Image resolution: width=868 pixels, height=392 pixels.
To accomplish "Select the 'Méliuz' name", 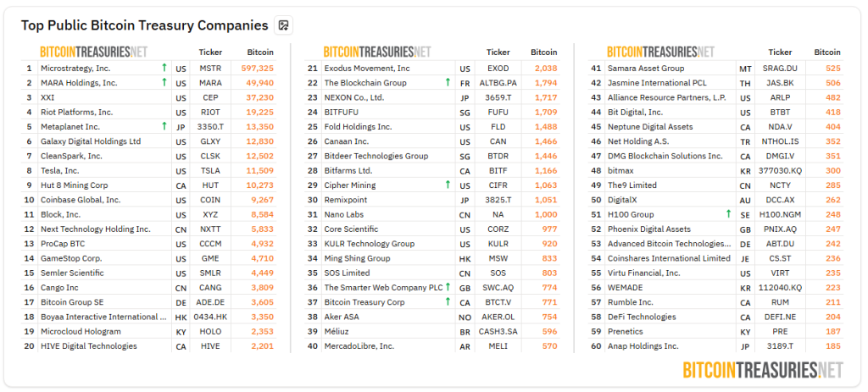I will [337, 331].
